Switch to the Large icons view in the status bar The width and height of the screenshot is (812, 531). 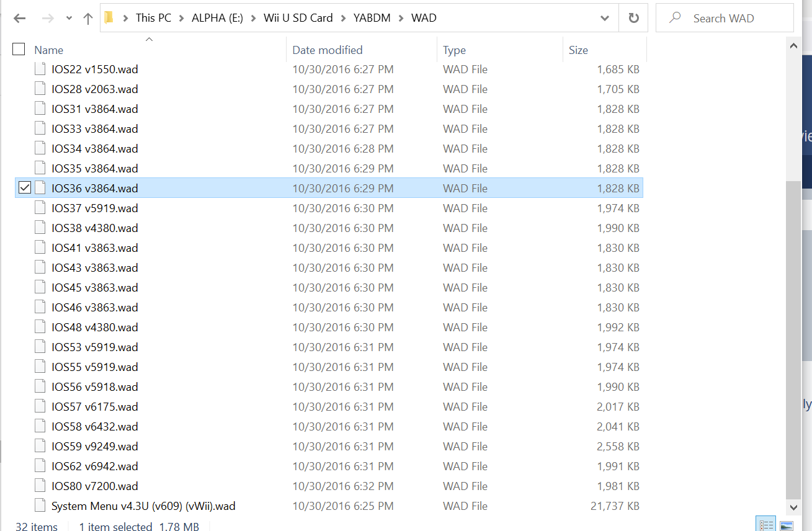(786, 526)
